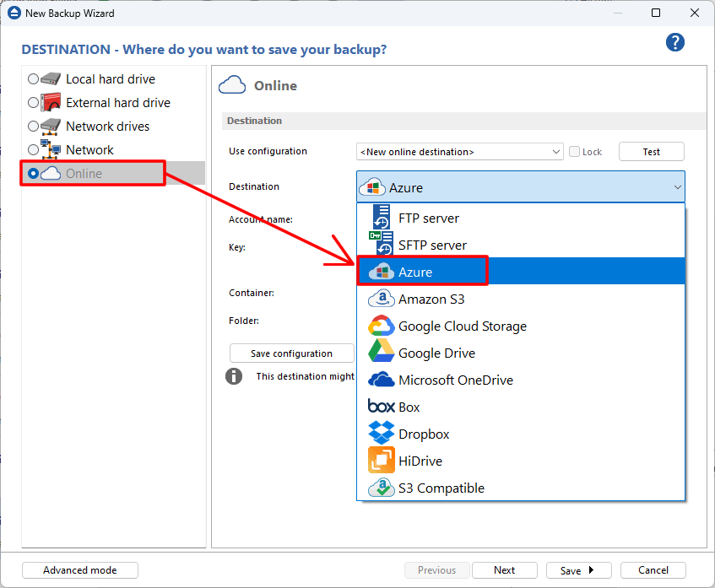Click the Dropbox logo icon

point(381,434)
